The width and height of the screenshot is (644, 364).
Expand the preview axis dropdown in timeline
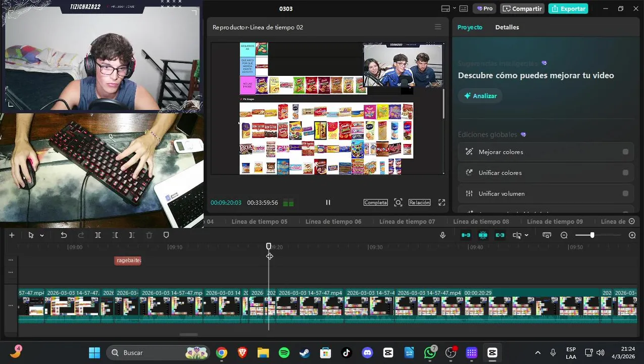[526, 235]
